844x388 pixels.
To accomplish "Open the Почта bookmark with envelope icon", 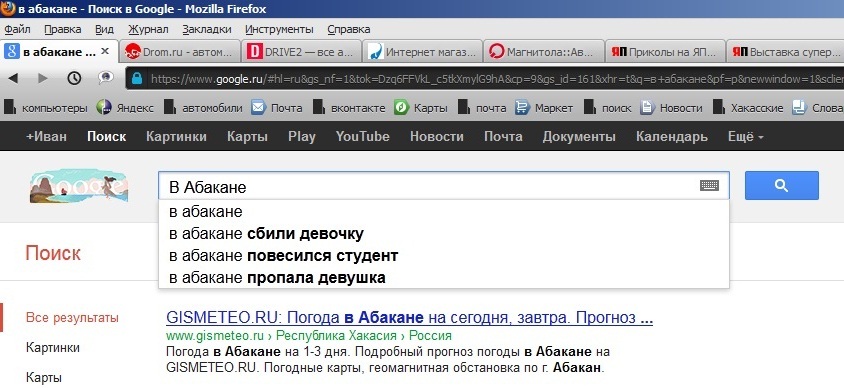I will [277, 108].
